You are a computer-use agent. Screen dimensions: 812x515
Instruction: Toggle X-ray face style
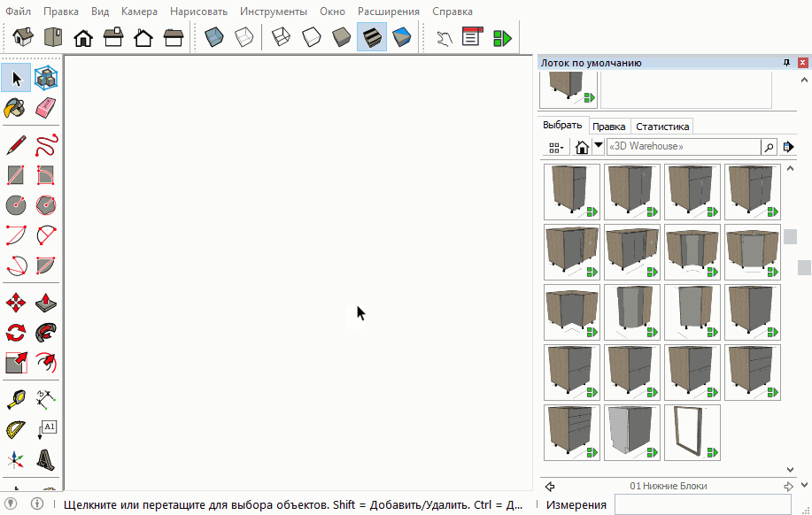click(214, 37)
